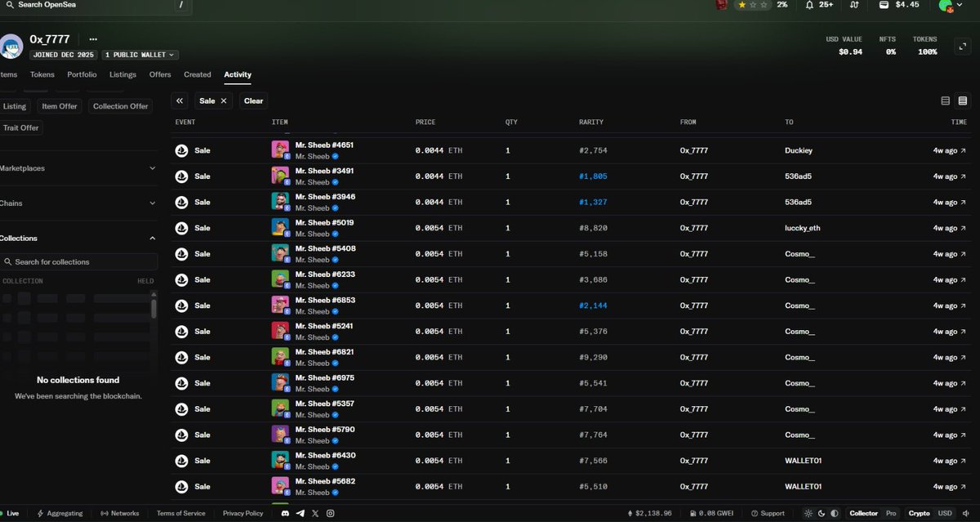This screenshot has width=980, height=522.
Task: Open the Created tab
Action: (198, 74)
